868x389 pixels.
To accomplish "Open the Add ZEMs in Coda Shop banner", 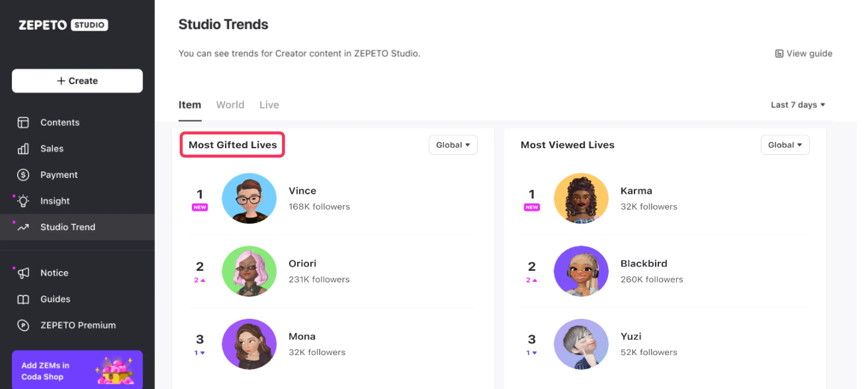I will [x=77, y=369].
